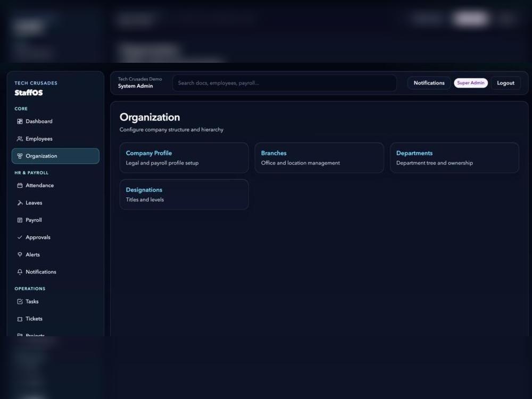Open the Branches card
This screenshot has height=399, width=532.
pyautogui.click(x=319, y=158)
